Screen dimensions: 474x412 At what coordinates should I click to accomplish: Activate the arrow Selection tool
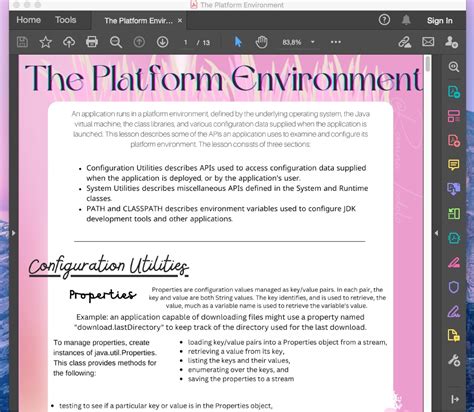(x=238, y=42)
